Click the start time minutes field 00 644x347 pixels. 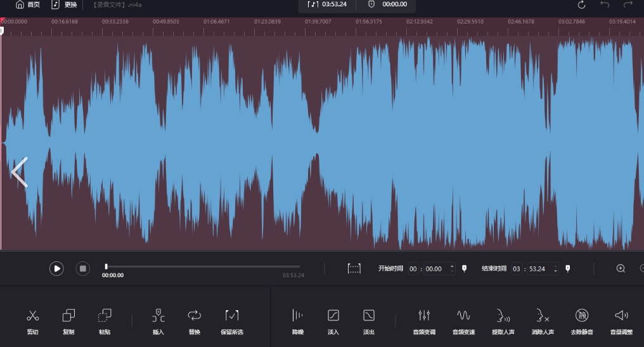click(x=413, y=269)
